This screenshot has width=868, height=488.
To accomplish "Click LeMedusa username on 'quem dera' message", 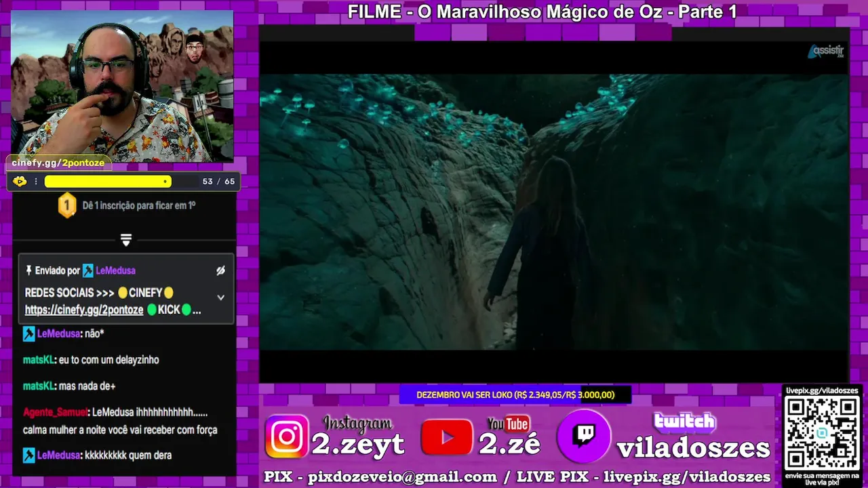I will (58, 455).
